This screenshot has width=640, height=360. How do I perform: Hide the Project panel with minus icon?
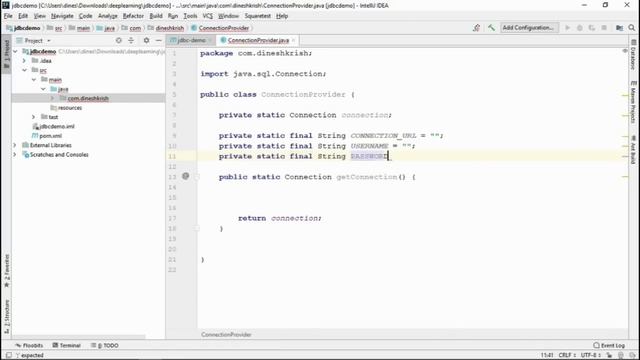pyautogui.click(x=158, y=40)
